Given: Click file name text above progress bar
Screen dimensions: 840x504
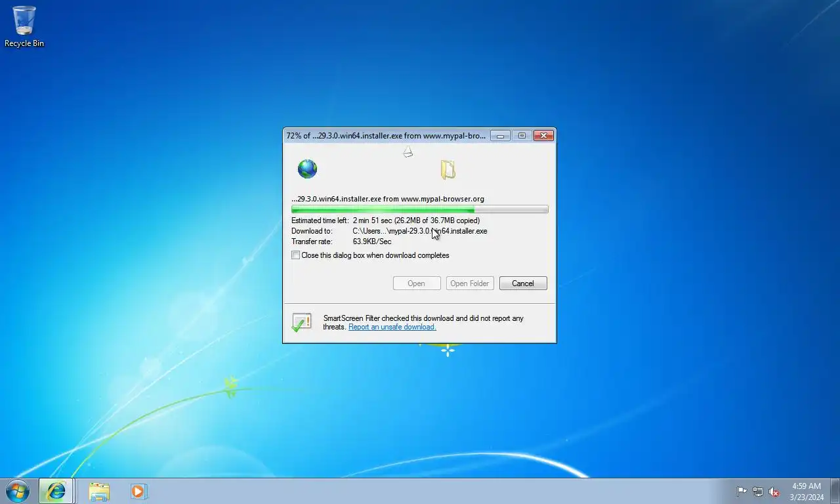Looking at the screenshot, I should (388, 199).
